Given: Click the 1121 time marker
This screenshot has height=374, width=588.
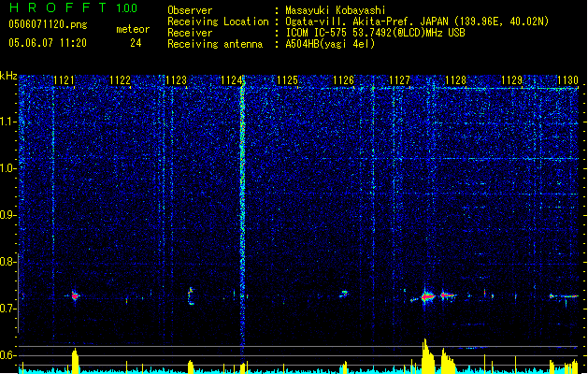Looking at the screenshot, I should click(65, 80).
